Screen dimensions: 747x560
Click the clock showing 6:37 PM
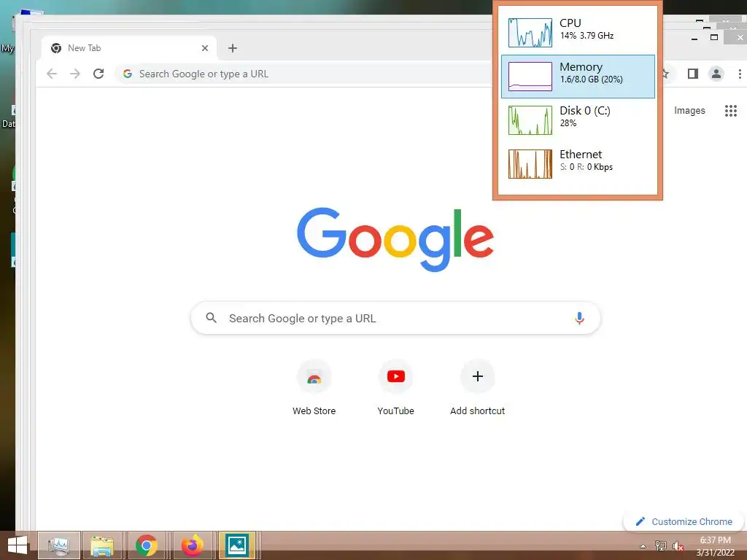(x=715, y=546)
